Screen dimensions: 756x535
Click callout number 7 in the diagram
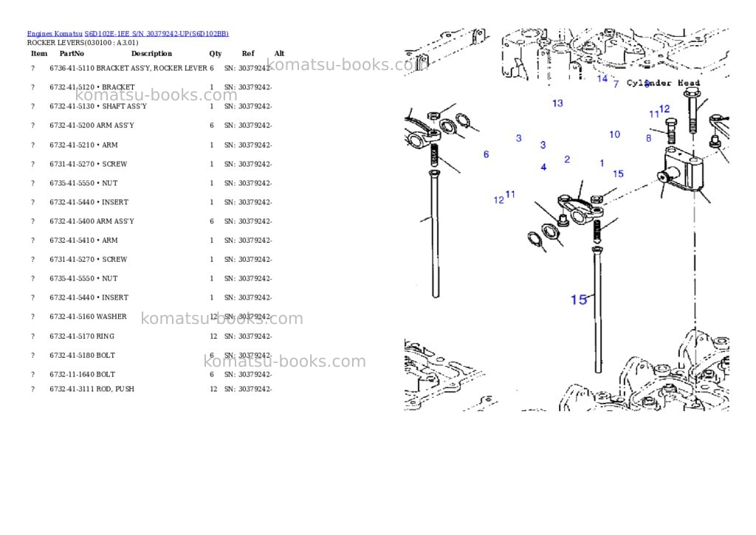pos(616,84)
